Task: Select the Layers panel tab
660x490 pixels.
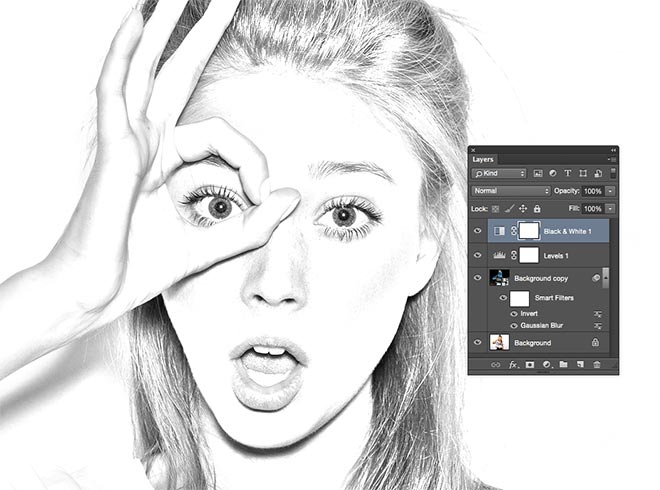Action: pyautogui.click(x=483, y=159)
